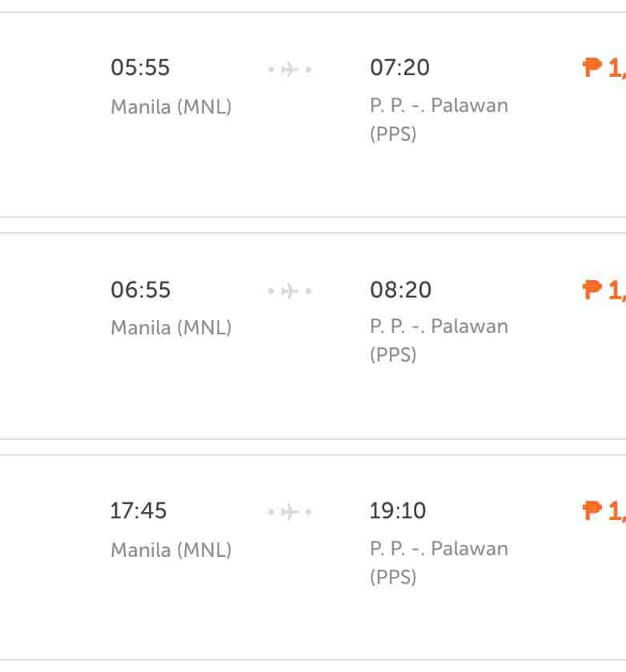Select the 06:55 departure time
Screen dimensions: 626x672
(x=141, y=290)
